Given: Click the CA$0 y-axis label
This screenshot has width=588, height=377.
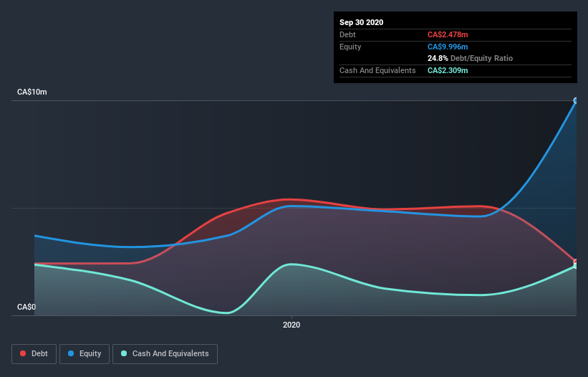Looking at the screenshot, I should 26,307.
